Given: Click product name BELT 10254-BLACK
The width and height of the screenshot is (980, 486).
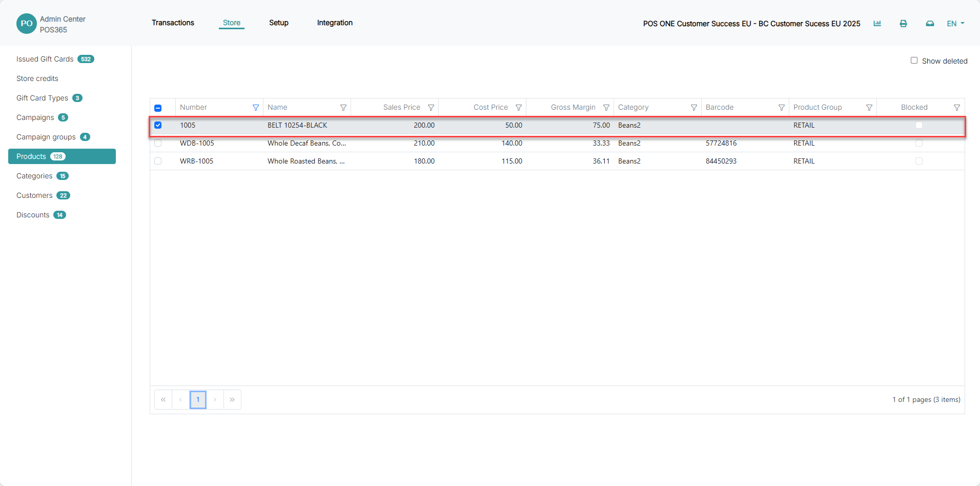Looking at the screenshot, I should [x=297, y=125].
